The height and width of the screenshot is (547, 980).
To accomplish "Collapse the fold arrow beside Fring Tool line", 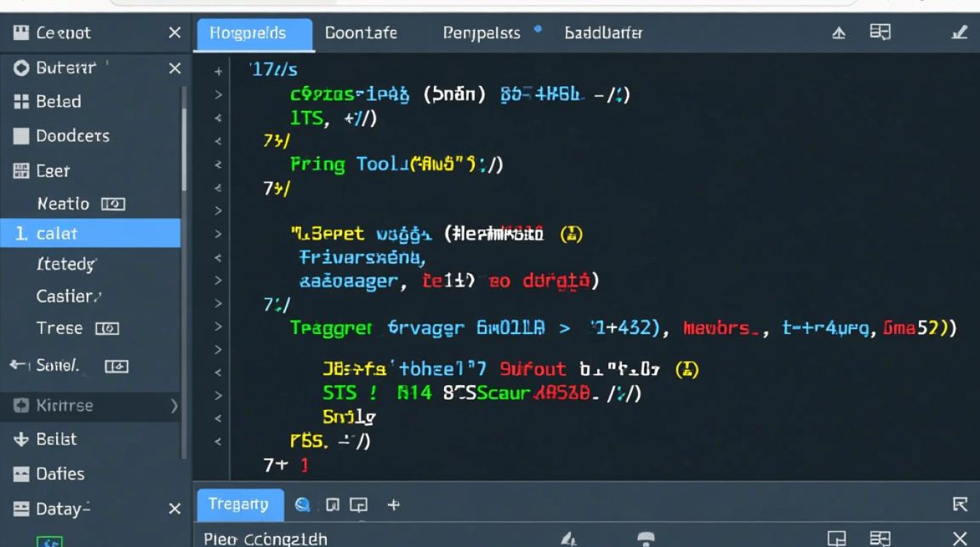I will [217, 165].
